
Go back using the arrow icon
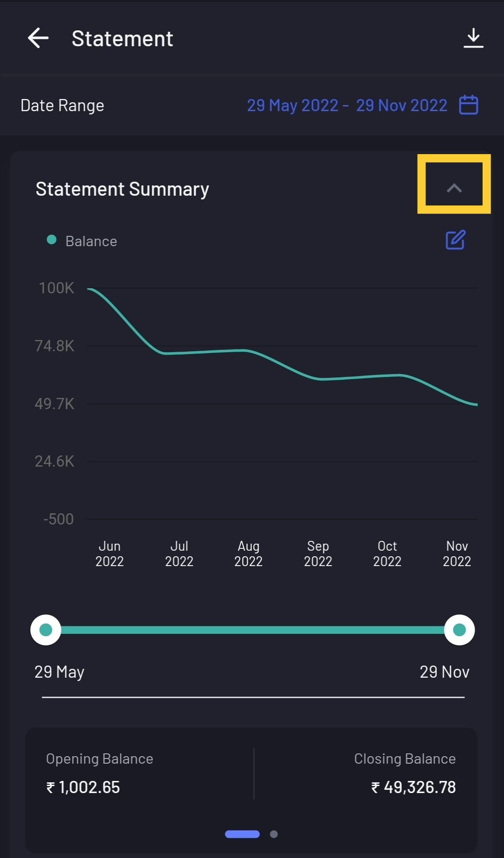[38, 38]
